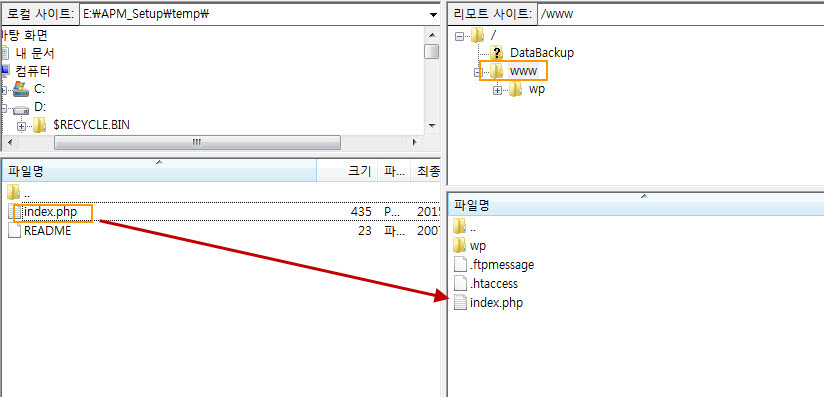Expand the wp folder node in remote tree
824x397 pixels.
(x=497, y=91)
